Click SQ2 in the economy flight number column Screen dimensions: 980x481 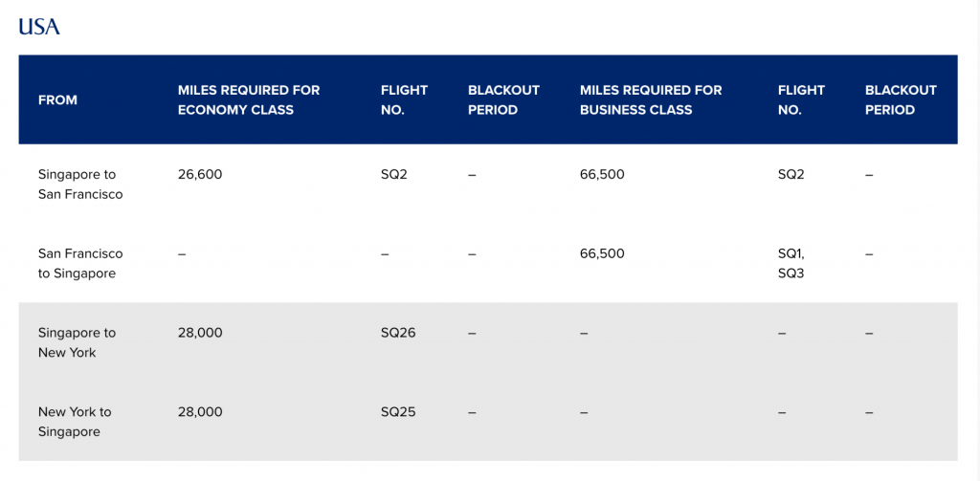[x=394, y=175]
